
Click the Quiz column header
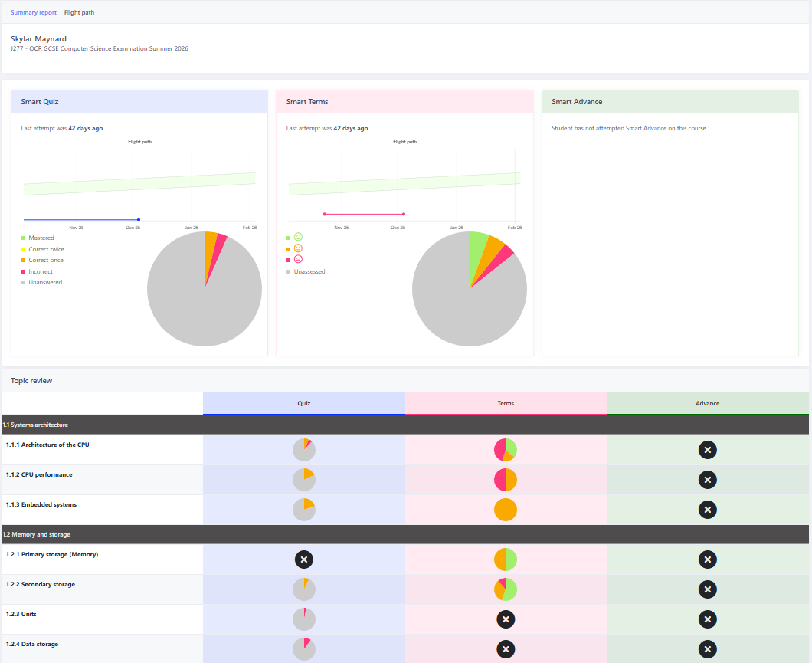304,403
